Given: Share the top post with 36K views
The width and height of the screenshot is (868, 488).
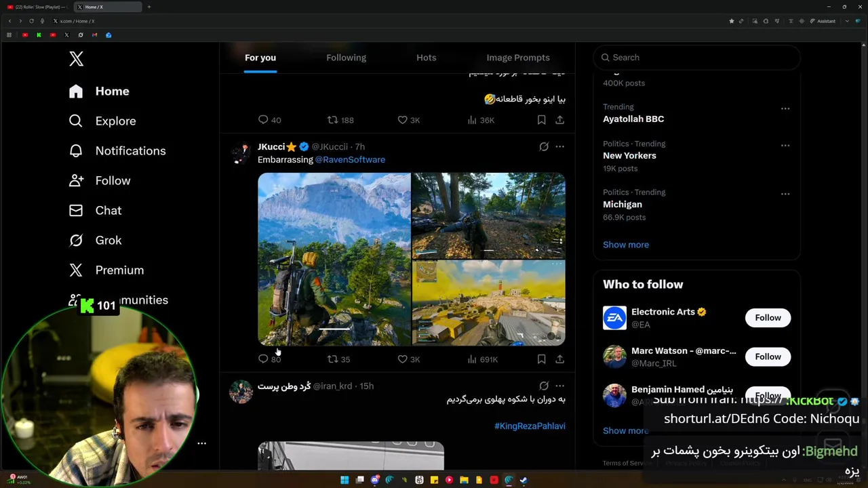Looking at the screenshot, I should (559, 120).
